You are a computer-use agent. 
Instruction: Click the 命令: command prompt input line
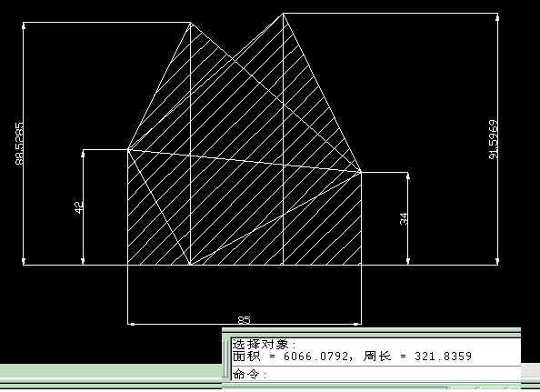point(375,374)
